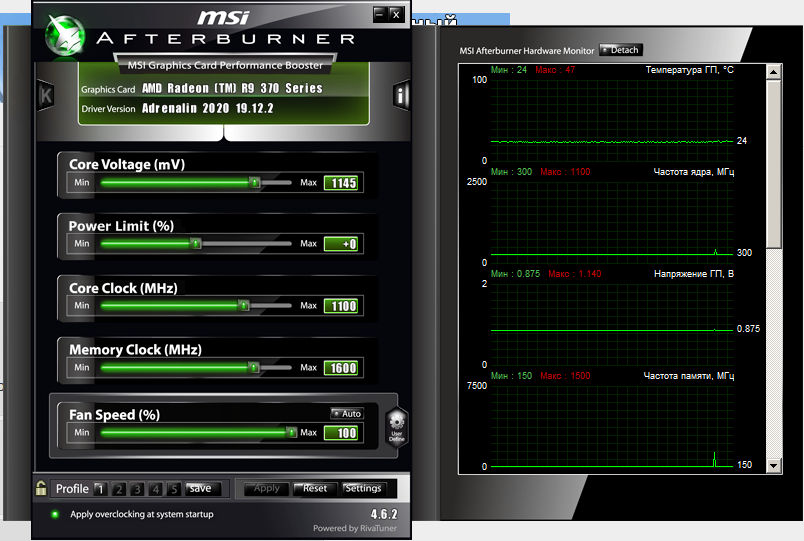Click the version number 4.6.2
Viewport: 804px width, 541px height.
[x=384, y=514]
